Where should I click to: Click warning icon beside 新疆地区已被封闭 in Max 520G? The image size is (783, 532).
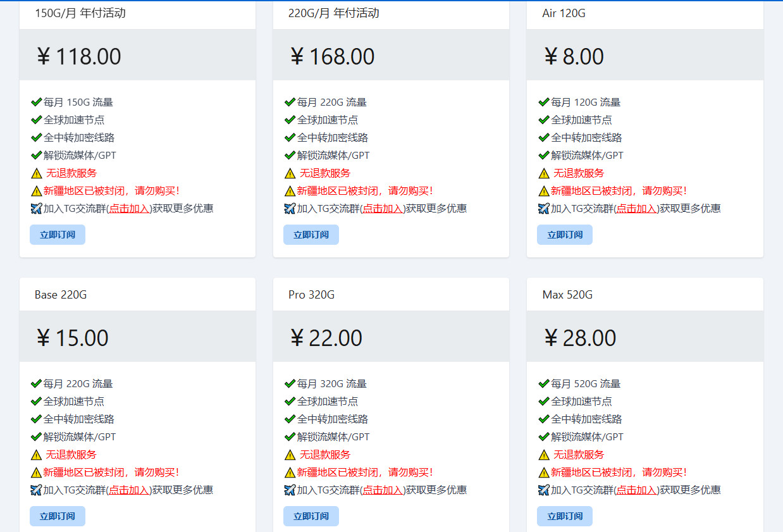543,473
